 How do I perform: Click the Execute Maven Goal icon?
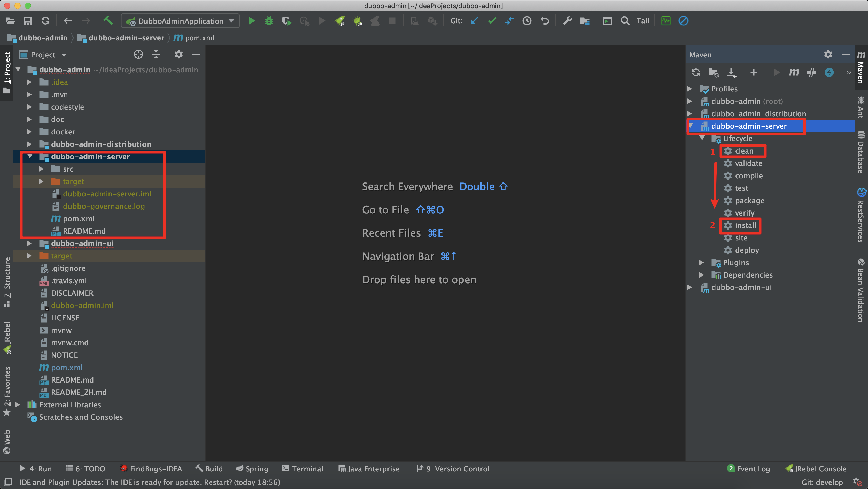(794, 72)
